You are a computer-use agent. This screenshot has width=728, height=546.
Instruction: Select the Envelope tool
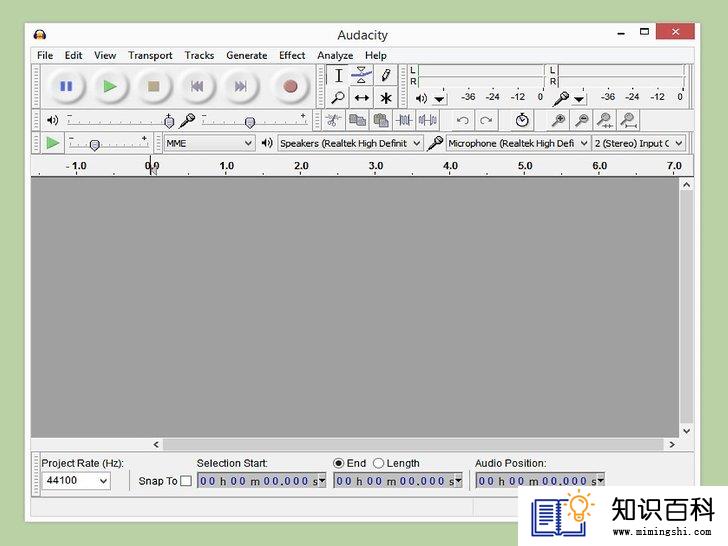coord(362,75)
